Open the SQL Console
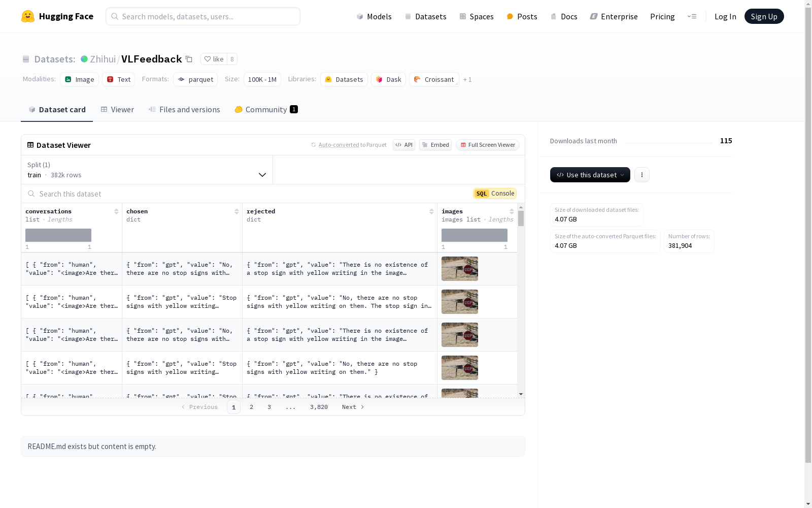The height and width of the screenshot is (508, 812). 495,194
